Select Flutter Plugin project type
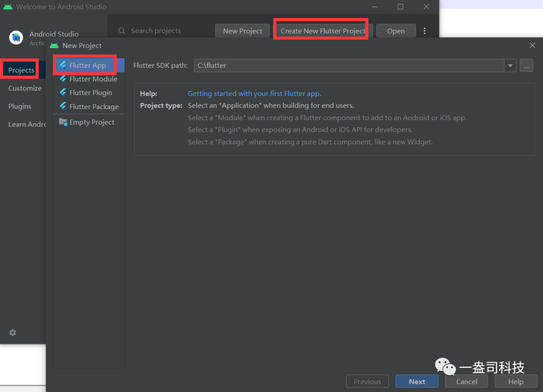The width and height of the screenshot is (543, 392). pyautogui.click(x=88, y=92)
